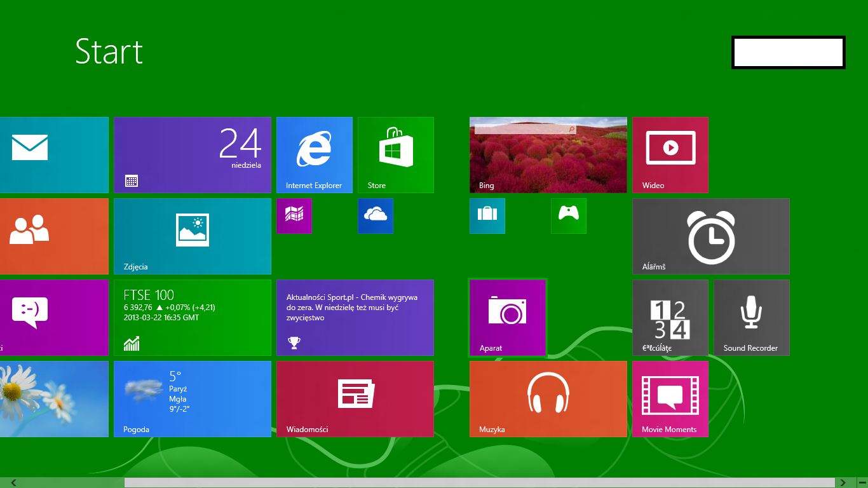Open the Mail tile
Viewport: 868px width, 488px height.
click(x=54, y=154)
